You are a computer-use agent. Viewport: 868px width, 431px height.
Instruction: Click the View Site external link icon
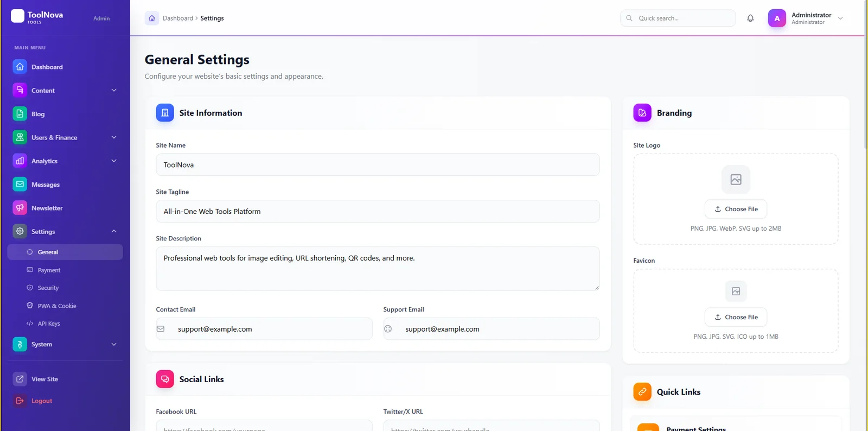(20, 379)
